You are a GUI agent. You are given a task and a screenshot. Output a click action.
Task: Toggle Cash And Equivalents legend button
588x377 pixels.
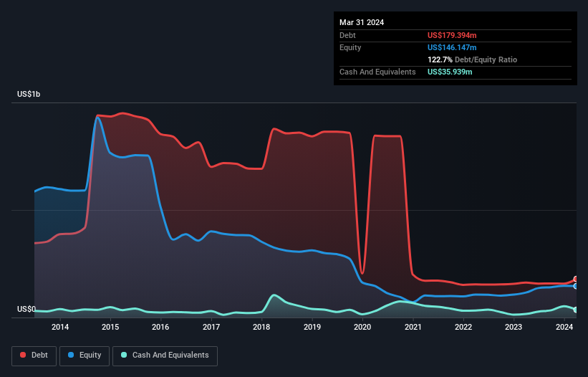pos(165,355)
